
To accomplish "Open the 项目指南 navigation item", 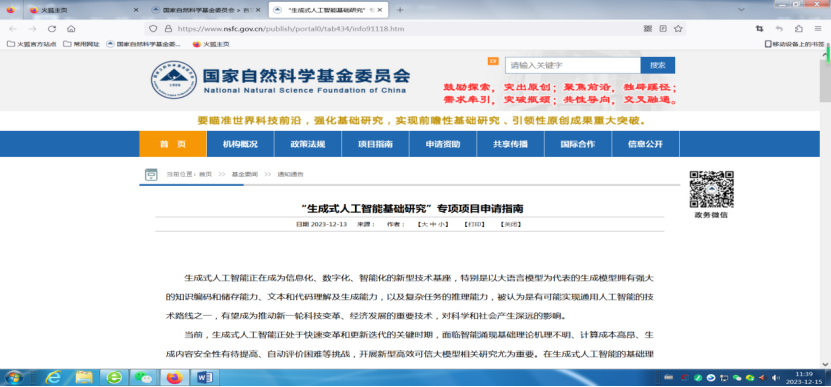I will pos(375,144).
